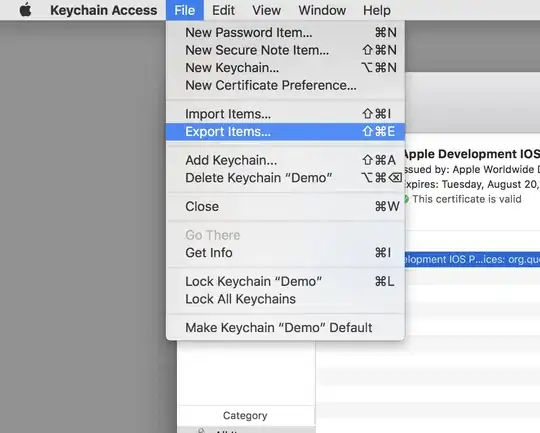Click the Category sidebar header

tap(245, 415)
